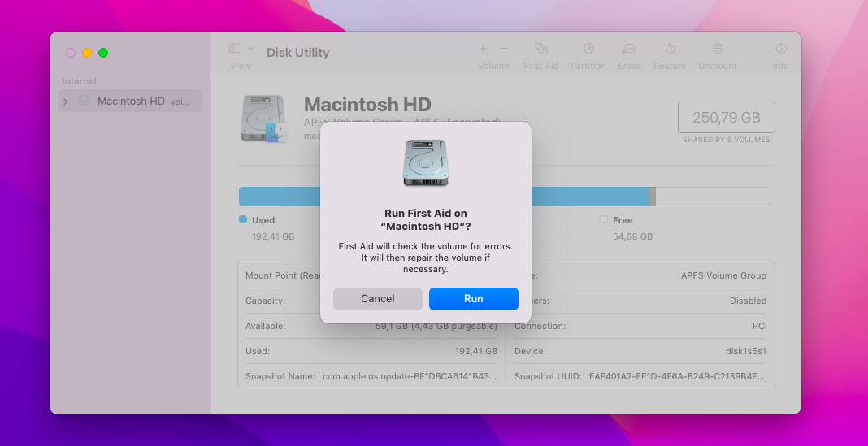Click the 54,68 GB free value
Screen dimensions: 868x446
click(633, 237)
